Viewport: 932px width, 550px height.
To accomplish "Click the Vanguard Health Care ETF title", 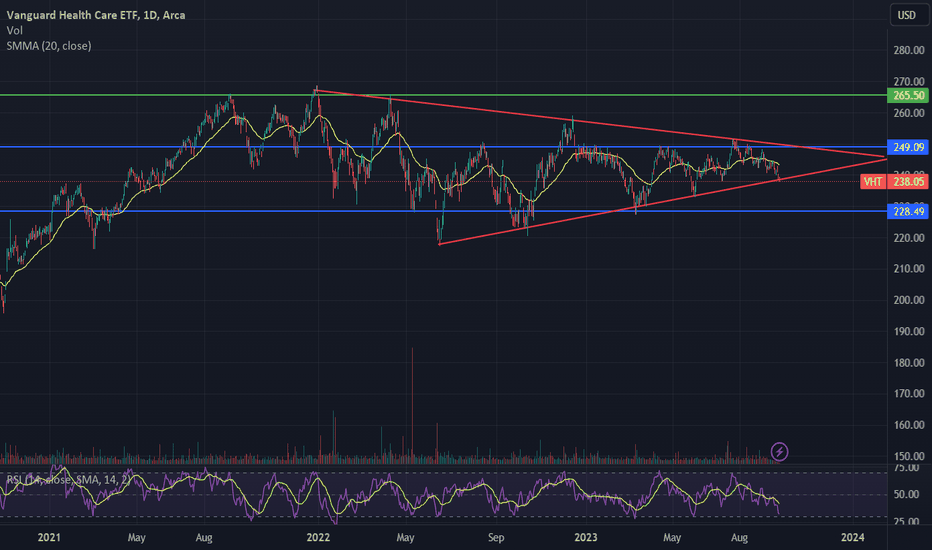I will [96, 15].
